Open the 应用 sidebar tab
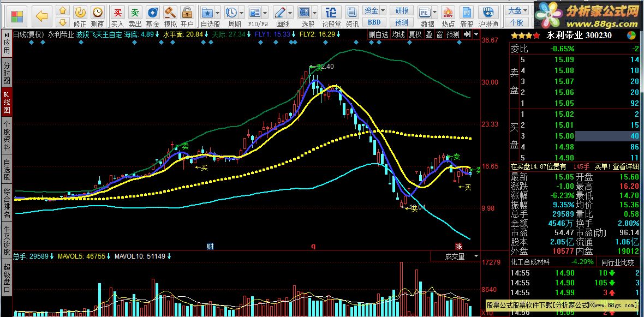 7,44
